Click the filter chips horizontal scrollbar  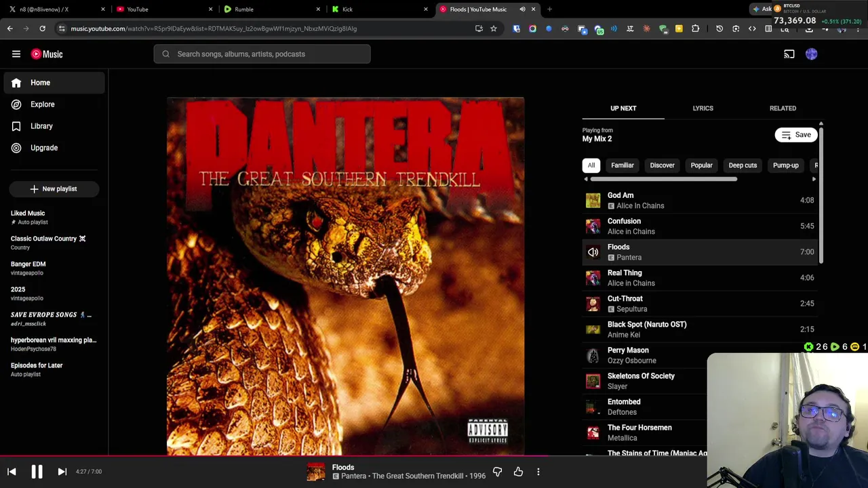[663, 180]
